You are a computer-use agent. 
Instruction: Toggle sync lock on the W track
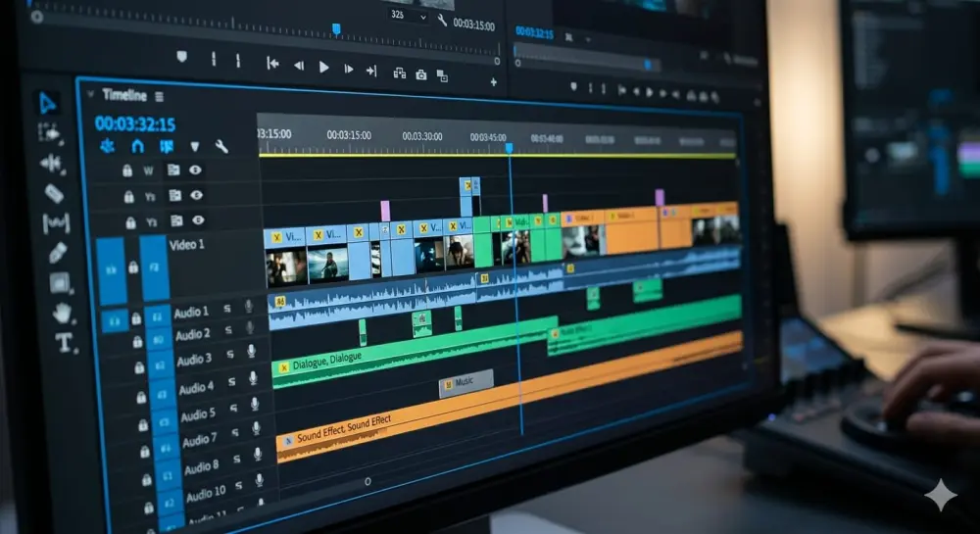(x=173, y=170)
